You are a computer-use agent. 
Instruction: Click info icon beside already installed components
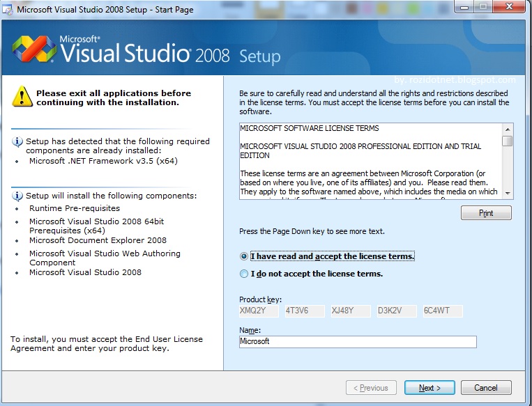point(17,141)
